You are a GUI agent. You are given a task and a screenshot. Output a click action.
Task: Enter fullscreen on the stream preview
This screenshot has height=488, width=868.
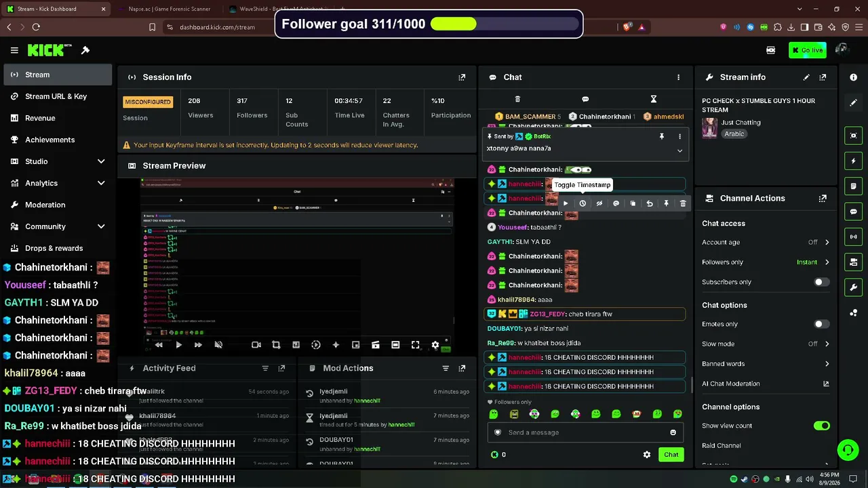point(416,345)
